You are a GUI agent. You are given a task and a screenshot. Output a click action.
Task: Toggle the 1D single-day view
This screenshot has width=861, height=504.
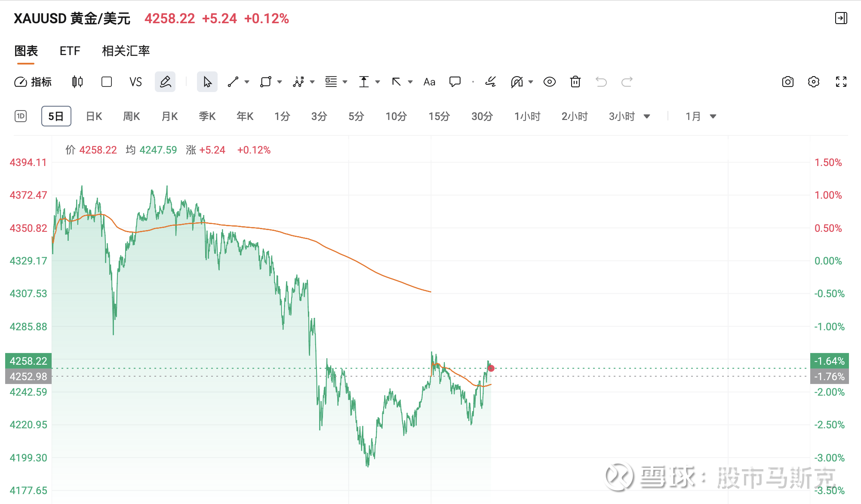pos(21,116)
